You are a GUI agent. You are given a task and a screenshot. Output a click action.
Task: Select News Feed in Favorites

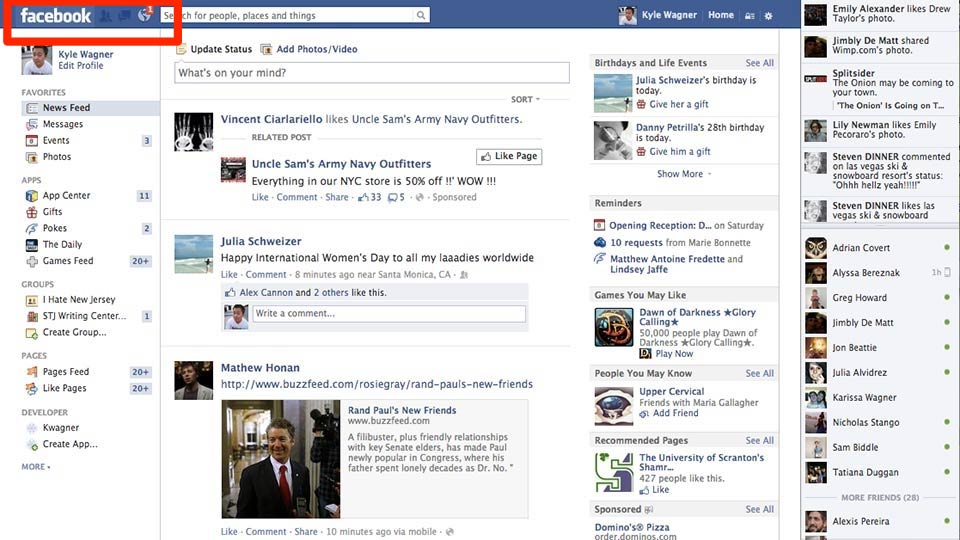(90, 108)
